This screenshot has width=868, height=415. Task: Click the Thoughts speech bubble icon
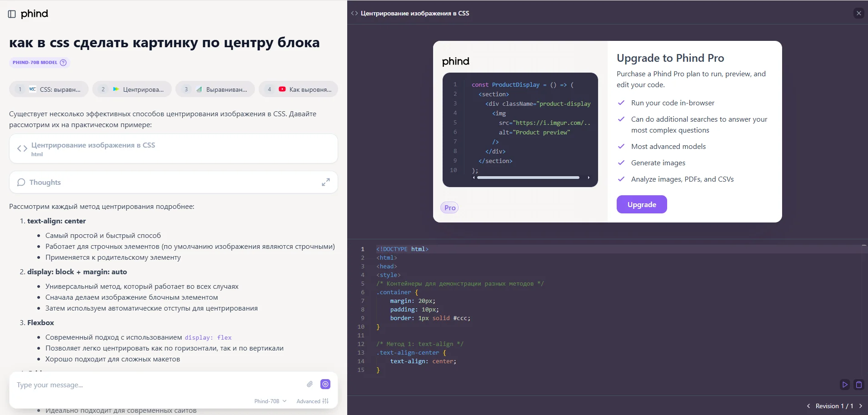pos(21,182)
